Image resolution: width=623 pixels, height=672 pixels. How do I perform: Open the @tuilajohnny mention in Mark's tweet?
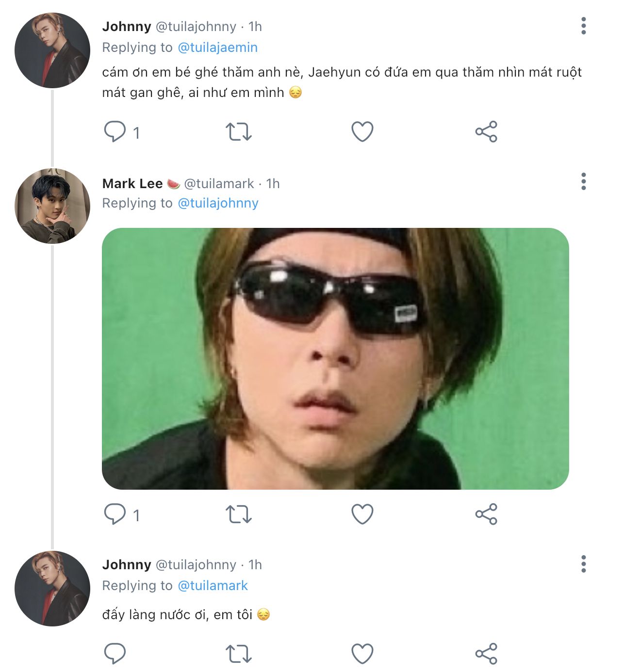[218, 203]
